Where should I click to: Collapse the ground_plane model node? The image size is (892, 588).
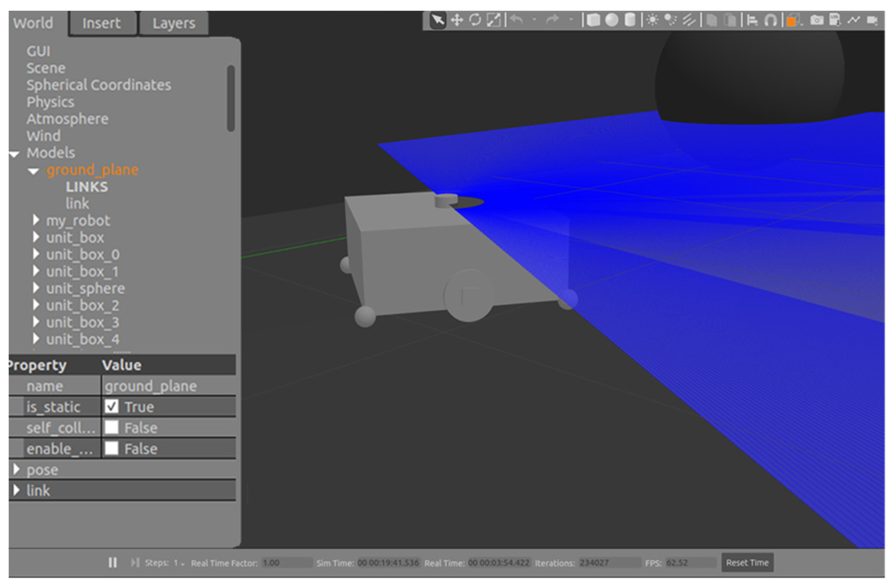click(x=33, y=171)
